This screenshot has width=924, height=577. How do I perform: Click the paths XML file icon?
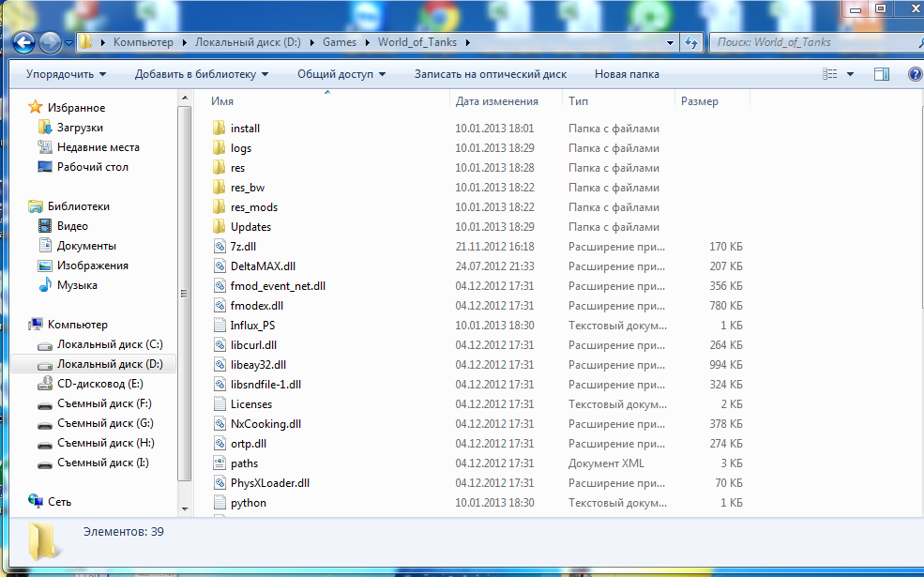220,463
